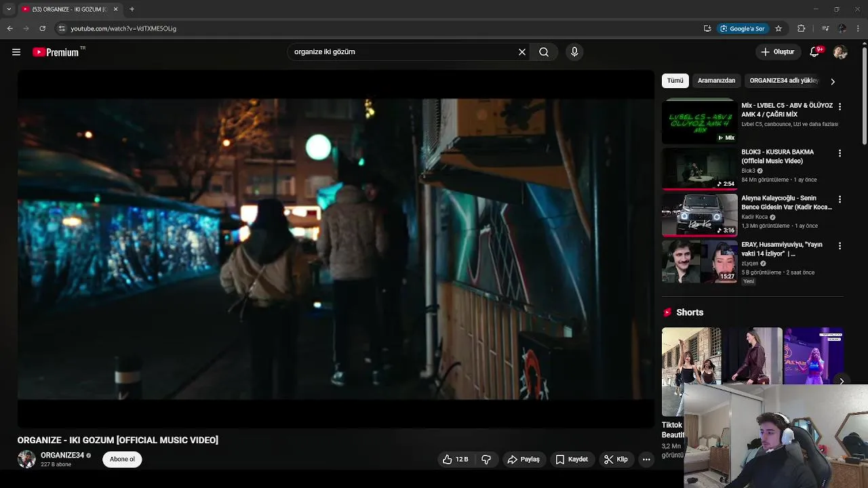Dislike the video with thumbs down

coord(486,460)
